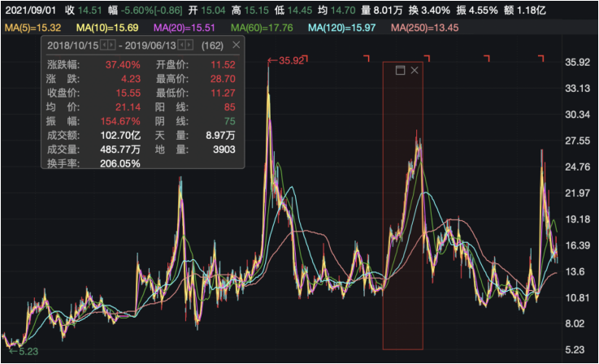Close the interval statistics panel
Screen dimensions: 599x364
coord(236,45)
